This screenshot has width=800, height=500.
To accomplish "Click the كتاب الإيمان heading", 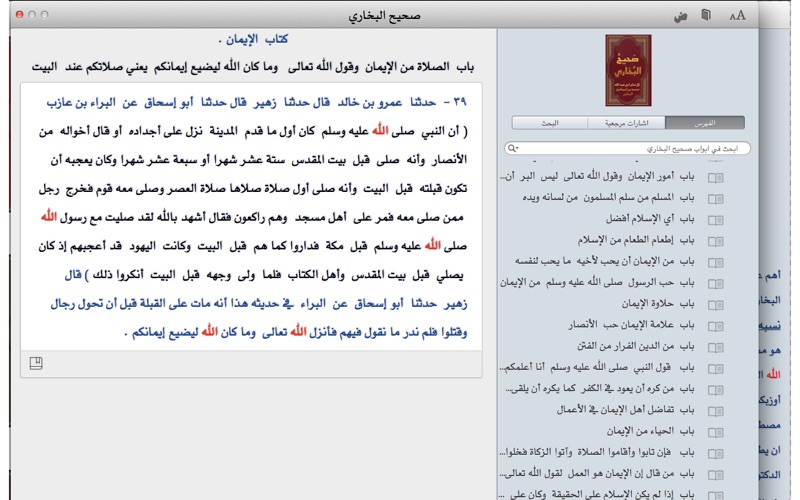I will click(x=254, y=39).
